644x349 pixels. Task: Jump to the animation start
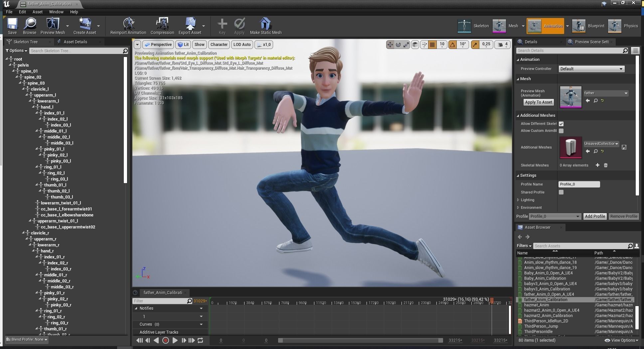pyautogui.click(x=139, y=340)
